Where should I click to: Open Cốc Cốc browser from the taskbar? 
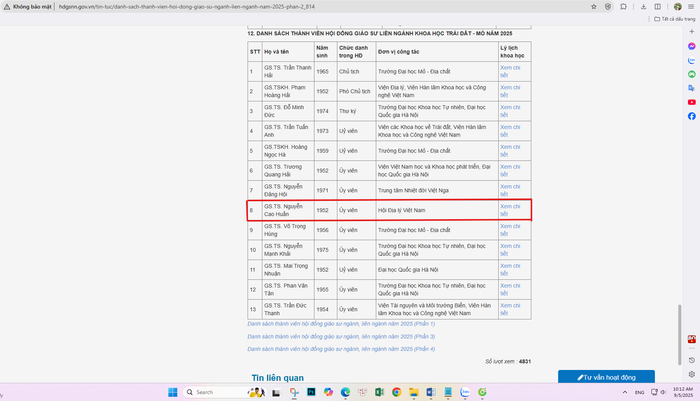(482, 392)
